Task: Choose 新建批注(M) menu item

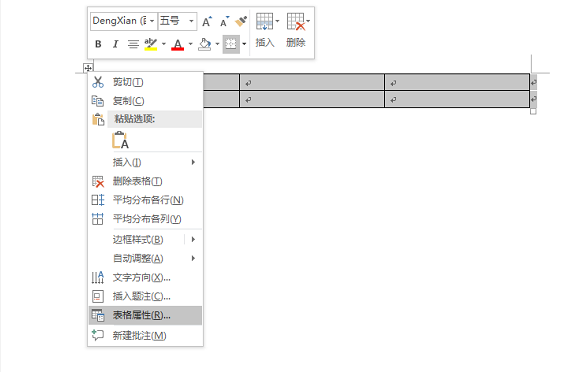Action: click(145, 336)
